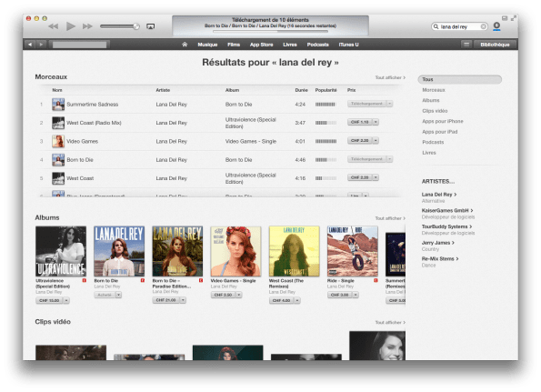Buy West Coast (Radio Mix) for CHF 1.10
Image resolution: width=541 pixels, height=392 pixels.
[360, 122]
